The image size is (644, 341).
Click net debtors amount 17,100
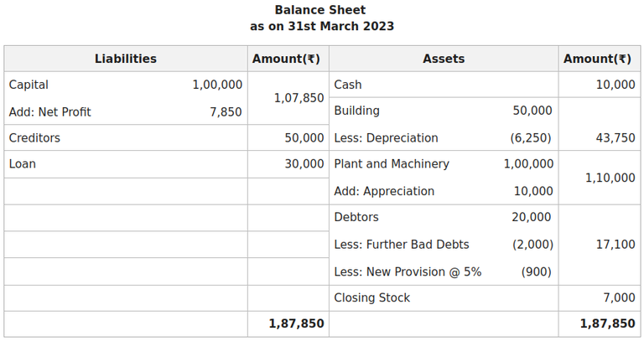(x=615, y=245)
